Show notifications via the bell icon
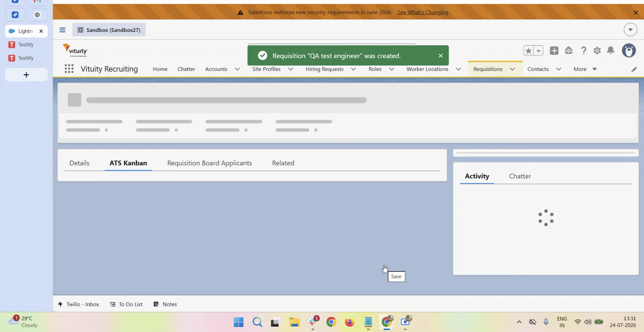The image size is (644, 332). coord(611,51)
